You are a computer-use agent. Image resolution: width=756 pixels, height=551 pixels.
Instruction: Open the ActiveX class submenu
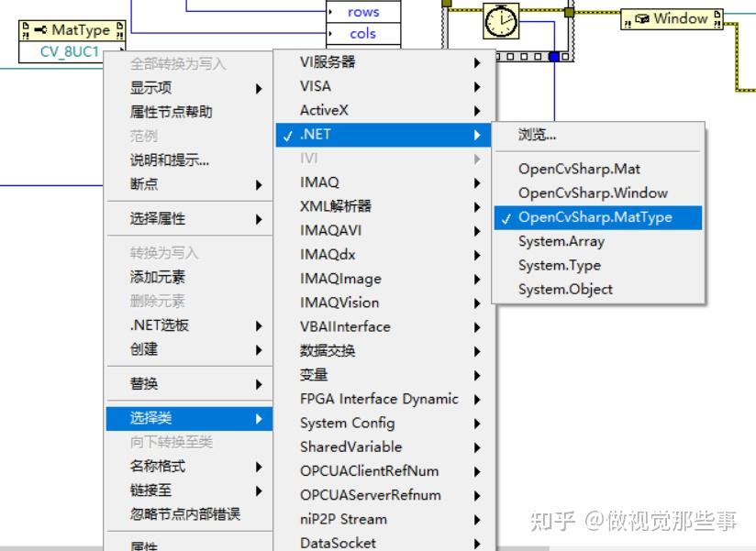[384, 110]
